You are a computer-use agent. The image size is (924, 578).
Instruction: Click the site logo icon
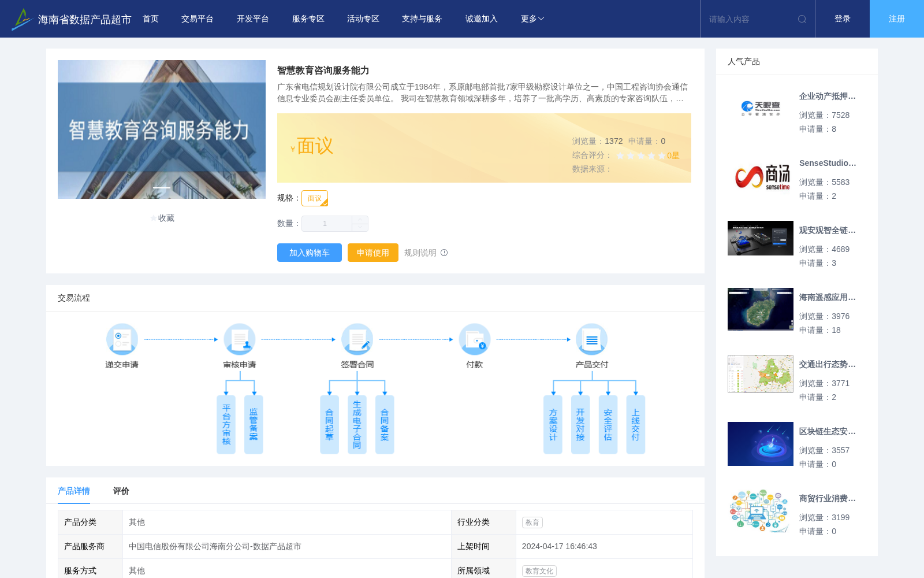(21, 19)
